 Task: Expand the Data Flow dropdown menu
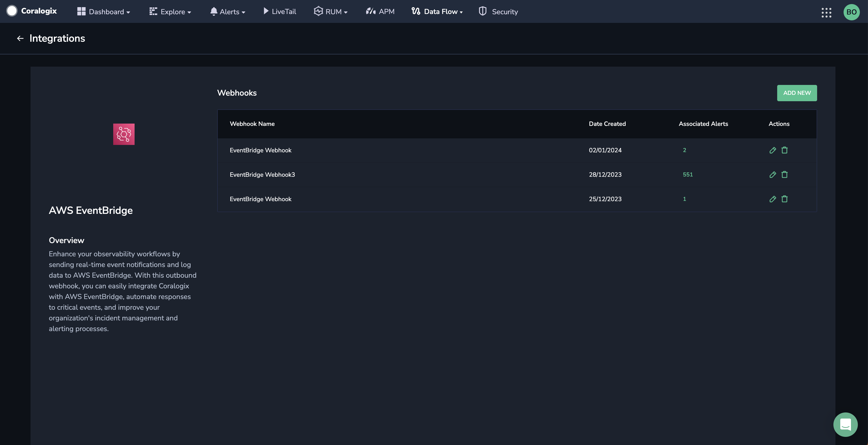click(461, 12)
